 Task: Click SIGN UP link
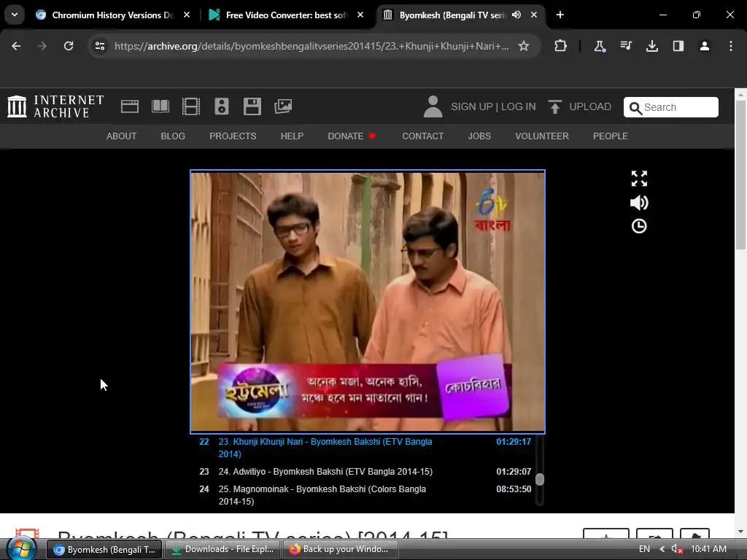pyautogui.click(x=472, y=106)
